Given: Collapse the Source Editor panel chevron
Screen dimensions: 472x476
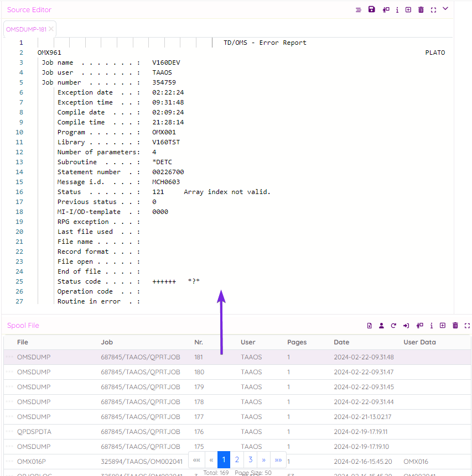Looking at the screenshot, I should [x=445, y=9].
